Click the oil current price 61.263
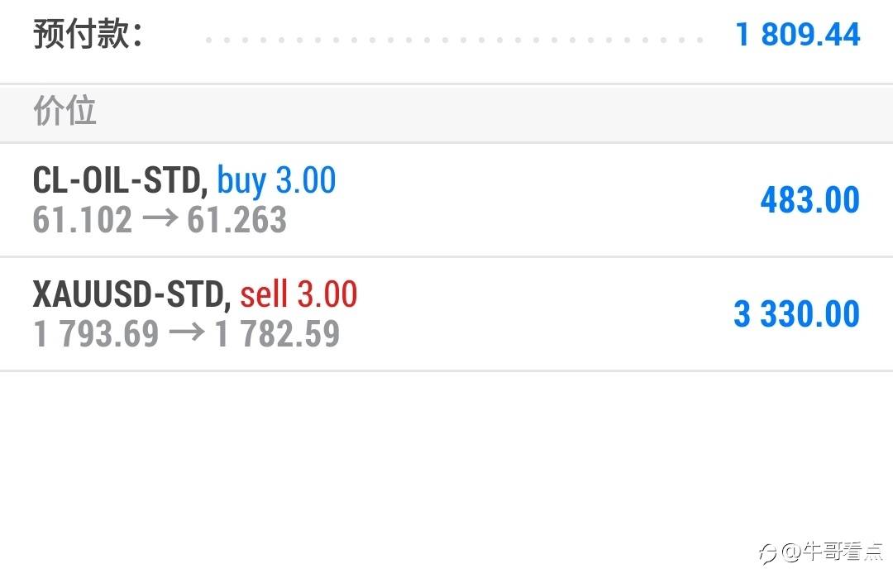Image resolution: width=893 pixels, height=588 pixels. coord(237,220)
